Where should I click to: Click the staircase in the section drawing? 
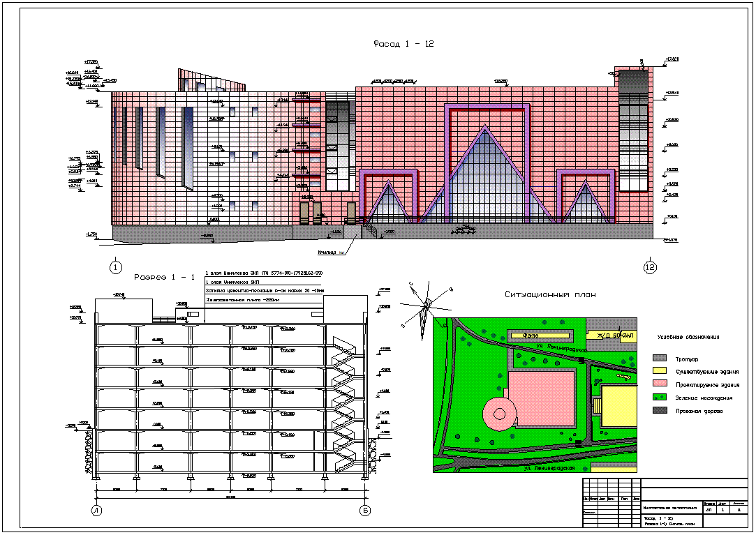pyautogui.click(x=344, y=405)
